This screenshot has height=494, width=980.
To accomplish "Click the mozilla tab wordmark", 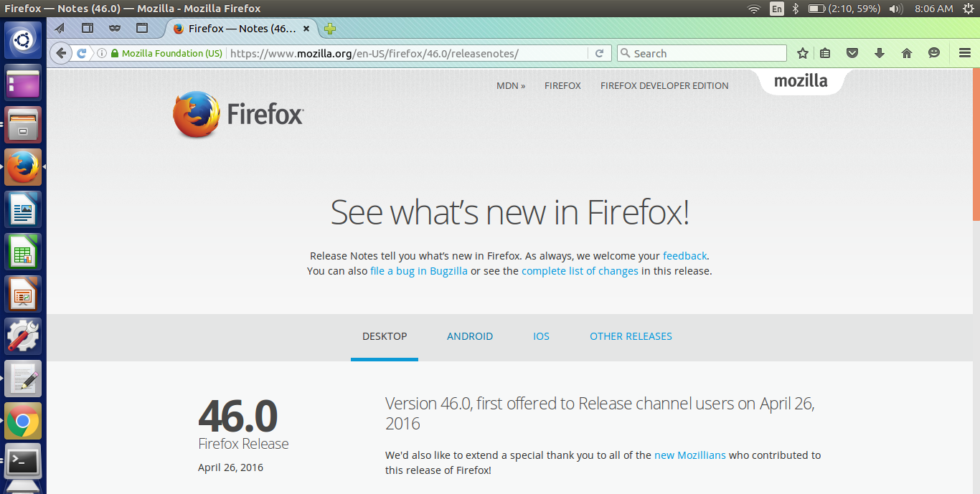I will [801, 81].
